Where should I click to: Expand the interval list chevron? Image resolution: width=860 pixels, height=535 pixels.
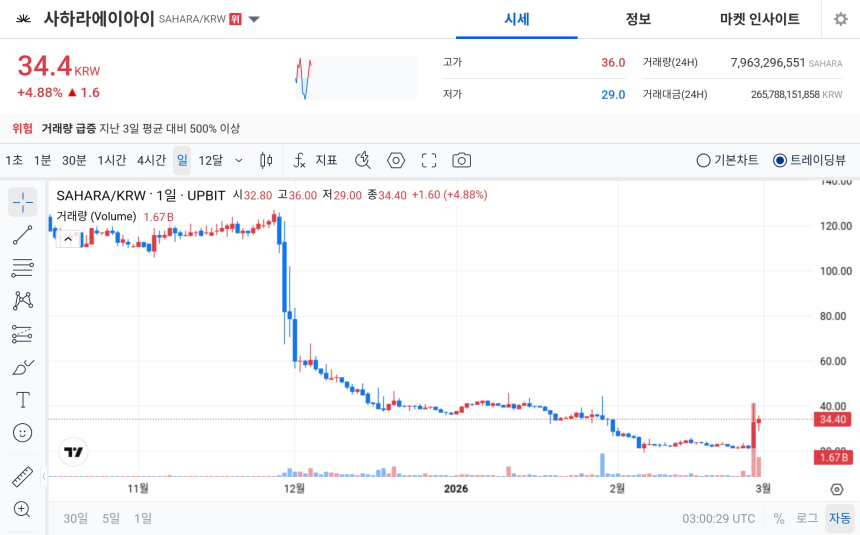[x=239, y=160]
